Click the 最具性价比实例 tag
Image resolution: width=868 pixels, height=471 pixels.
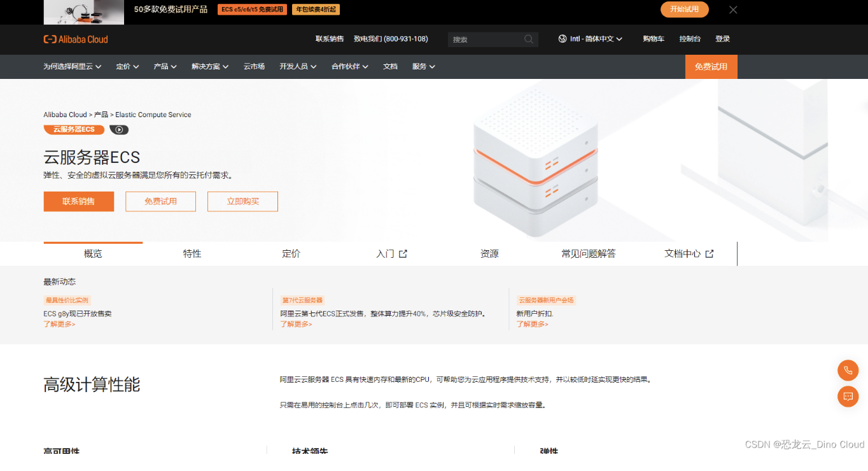tap(67, 300)
